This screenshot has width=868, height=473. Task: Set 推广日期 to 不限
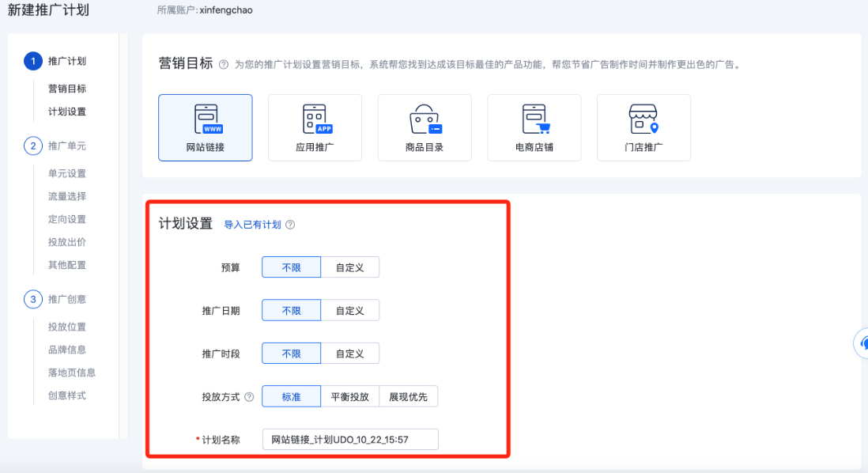(x=291, y=311)
